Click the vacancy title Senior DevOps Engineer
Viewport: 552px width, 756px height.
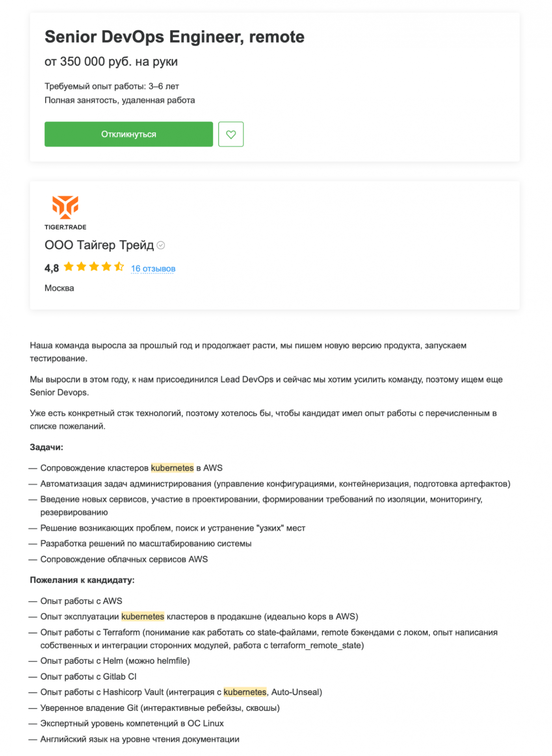pos(175,37)
